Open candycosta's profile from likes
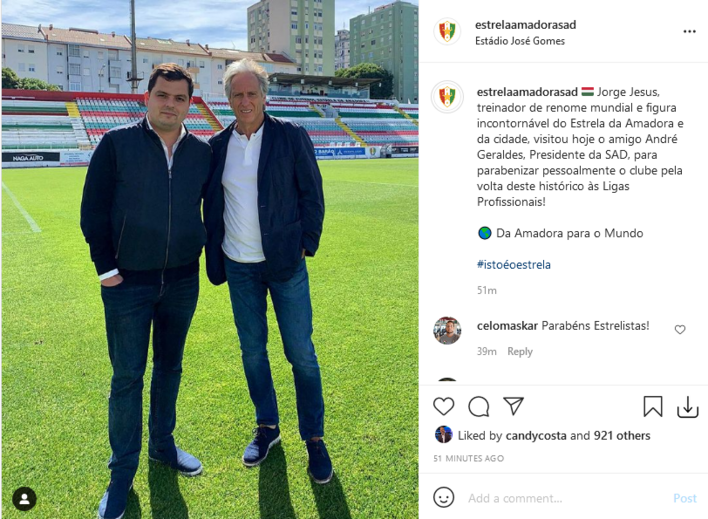This screenshot has height=519, width=708. point(536,435)
